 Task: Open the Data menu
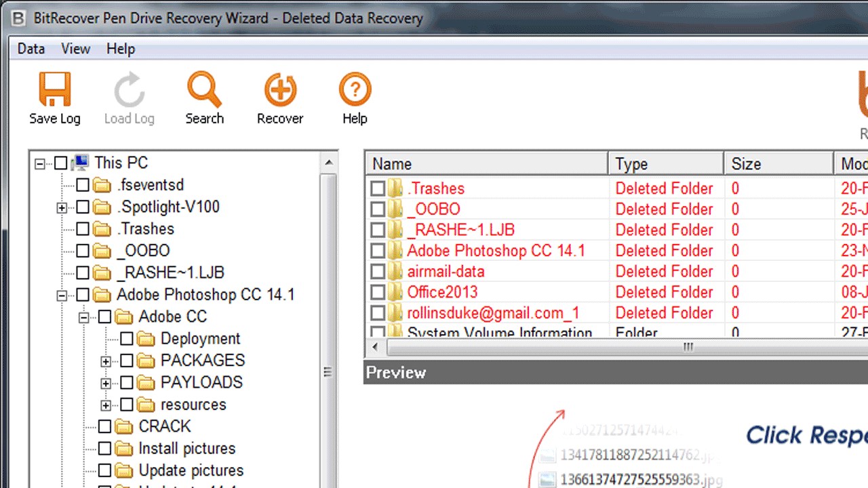click(x=31, y=49)
